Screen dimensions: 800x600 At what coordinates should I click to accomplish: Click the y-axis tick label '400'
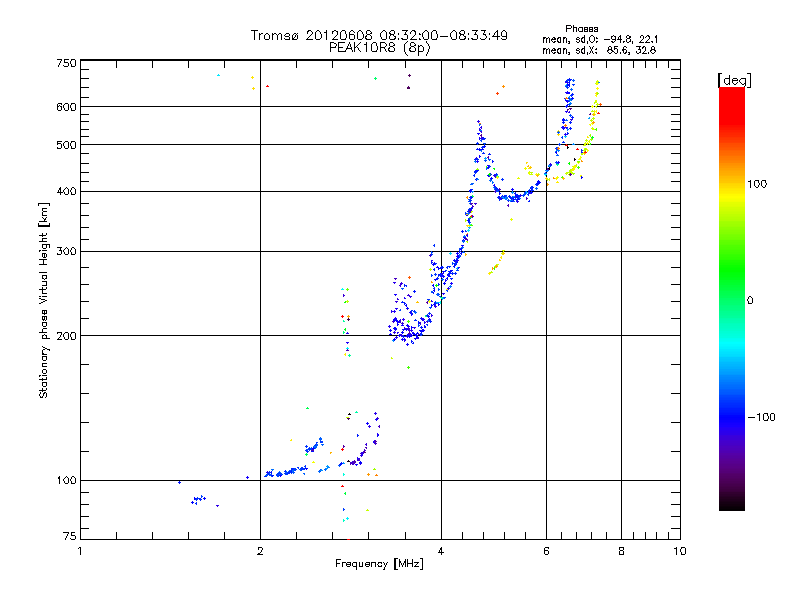coord(66,191)
